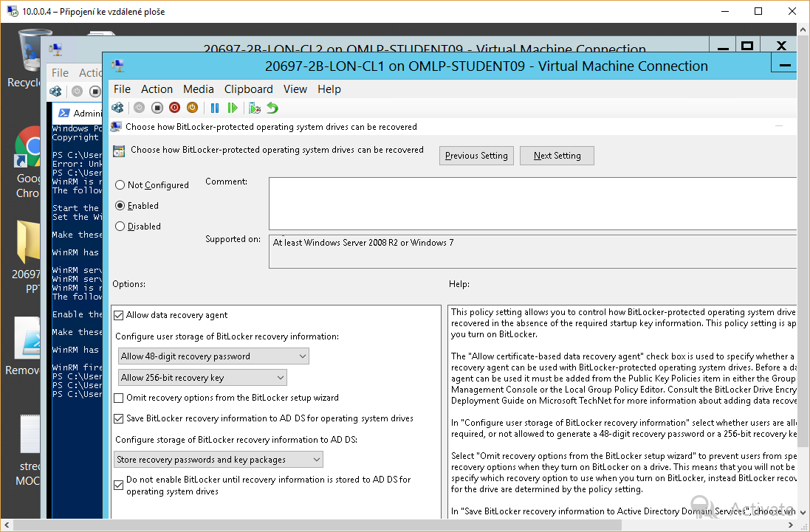
Task: Select the Enabled radio button
Action: 120,205
